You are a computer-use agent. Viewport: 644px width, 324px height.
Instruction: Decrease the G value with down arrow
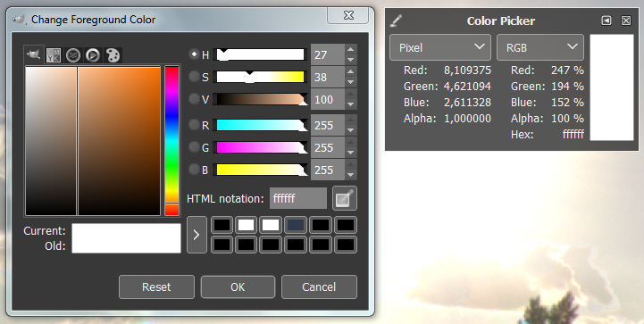click(x=350, y=153)
